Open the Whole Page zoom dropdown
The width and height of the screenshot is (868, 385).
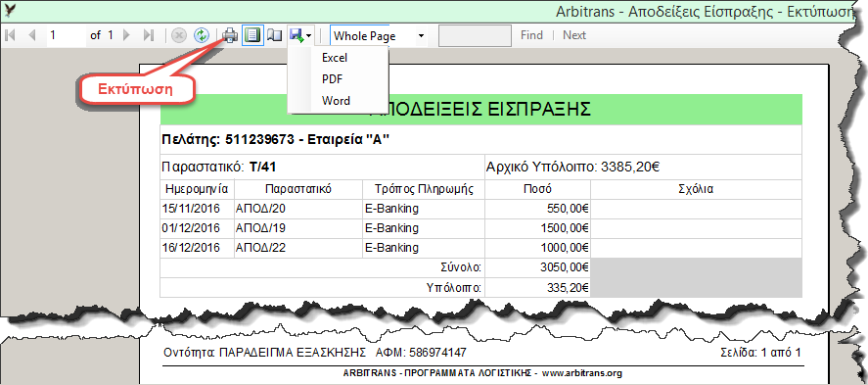click(379, 36)
